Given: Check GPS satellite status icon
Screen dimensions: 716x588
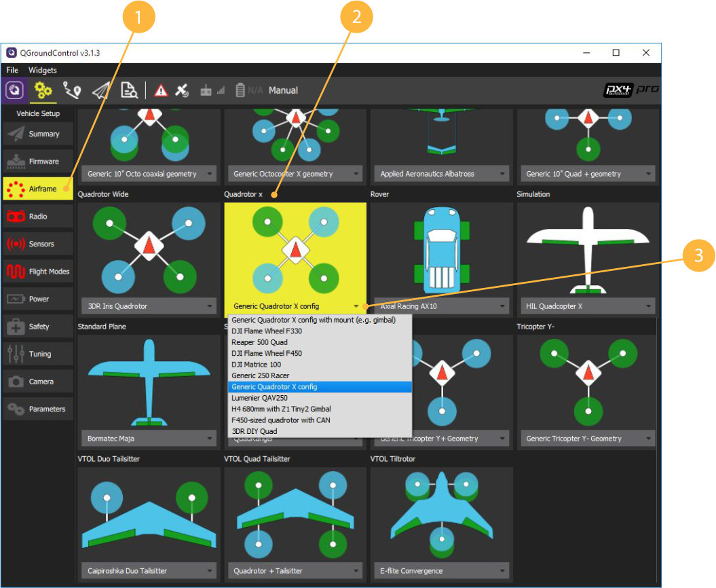Looking at the screenshot, I should coord(182,90).
